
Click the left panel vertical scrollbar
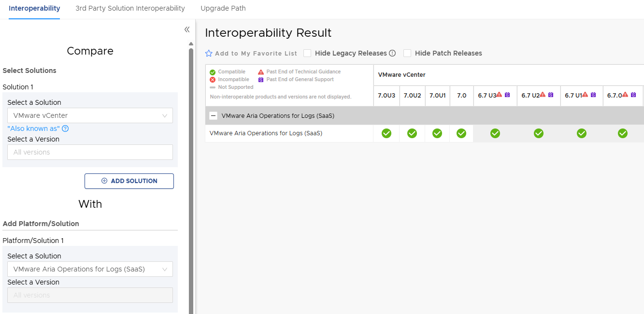[191, 179]
